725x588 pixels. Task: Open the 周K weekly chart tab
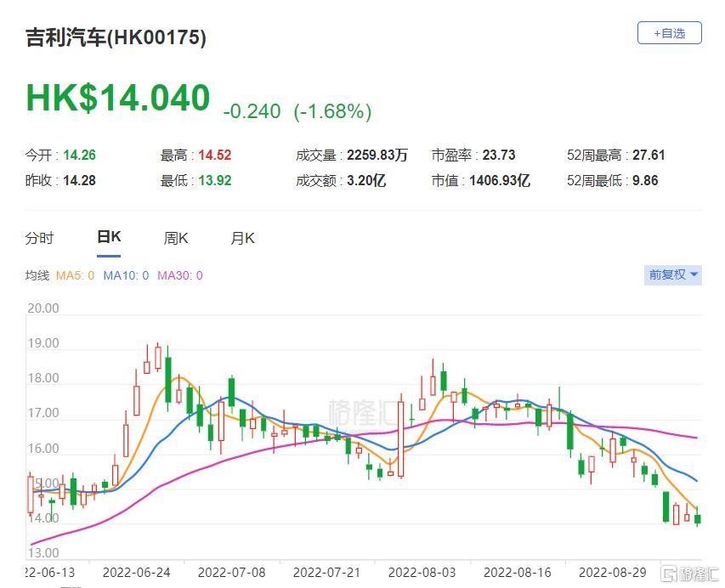(176, 238)
